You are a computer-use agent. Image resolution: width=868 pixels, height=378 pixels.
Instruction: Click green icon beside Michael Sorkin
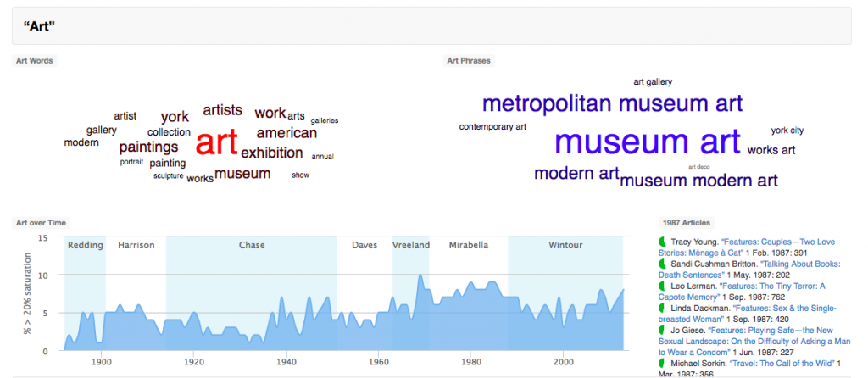[x=663, y=363]
